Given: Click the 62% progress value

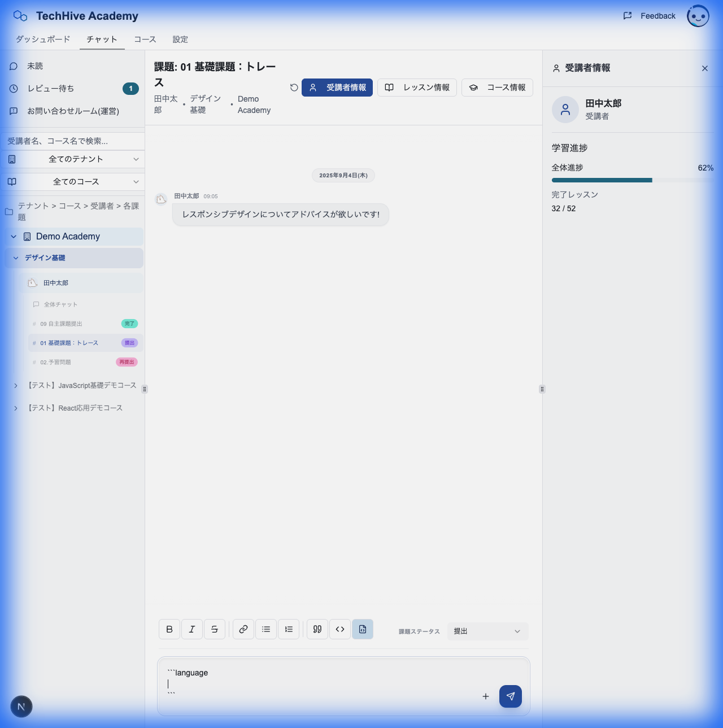Looking at the screenshot, I should 705,168.
